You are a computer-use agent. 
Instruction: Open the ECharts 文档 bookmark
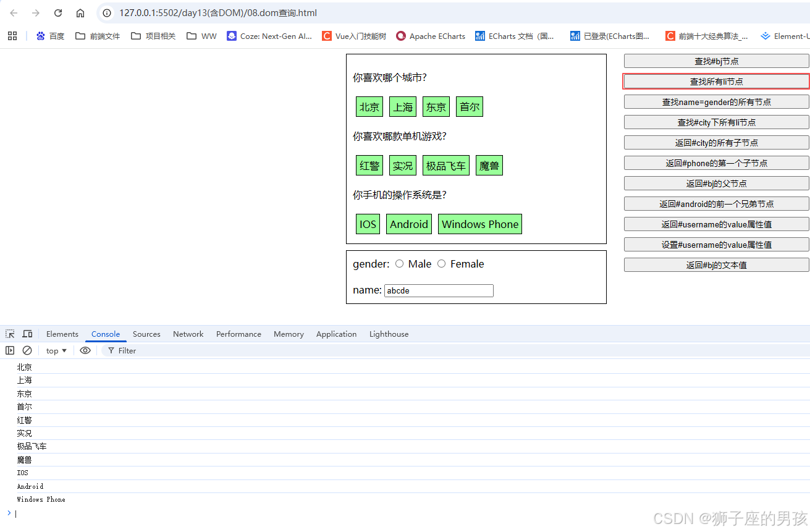tap(515, 36)
